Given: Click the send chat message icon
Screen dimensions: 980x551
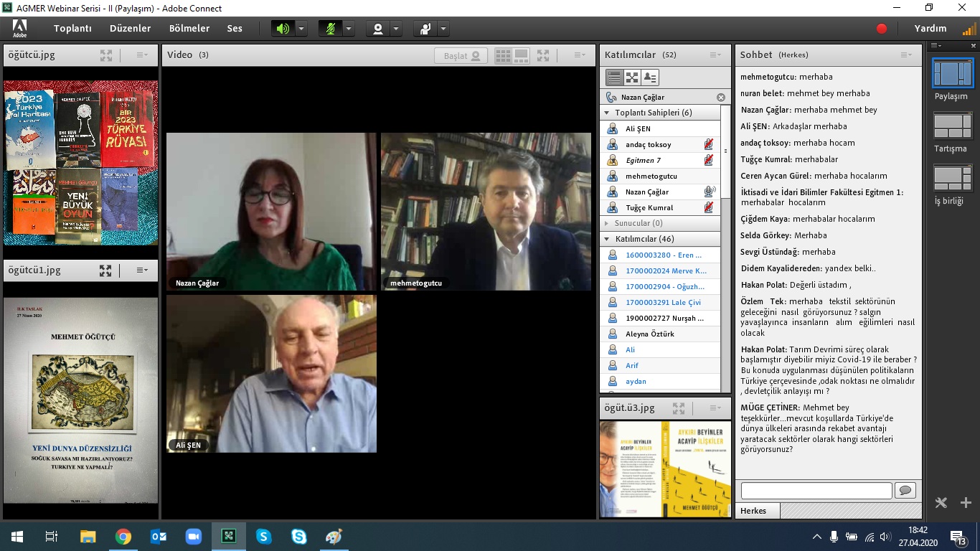Looking at the screenshot, I should pos(905,490).
